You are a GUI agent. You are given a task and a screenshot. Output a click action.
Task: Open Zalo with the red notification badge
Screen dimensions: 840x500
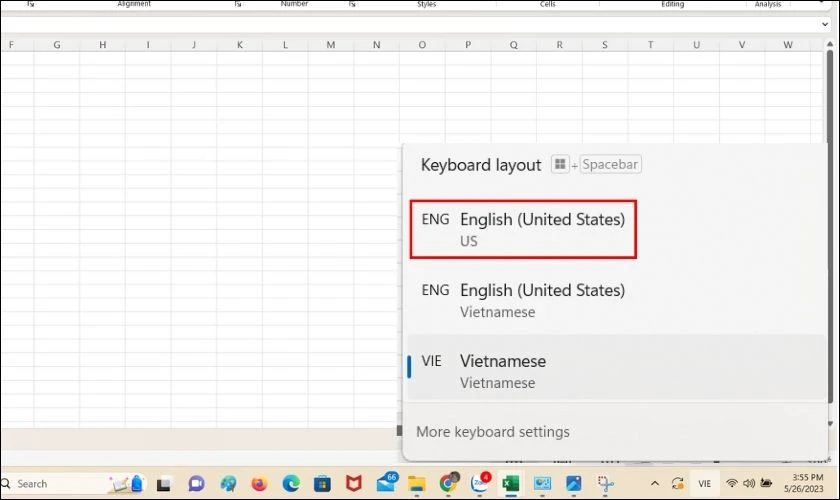pos(480,482)
